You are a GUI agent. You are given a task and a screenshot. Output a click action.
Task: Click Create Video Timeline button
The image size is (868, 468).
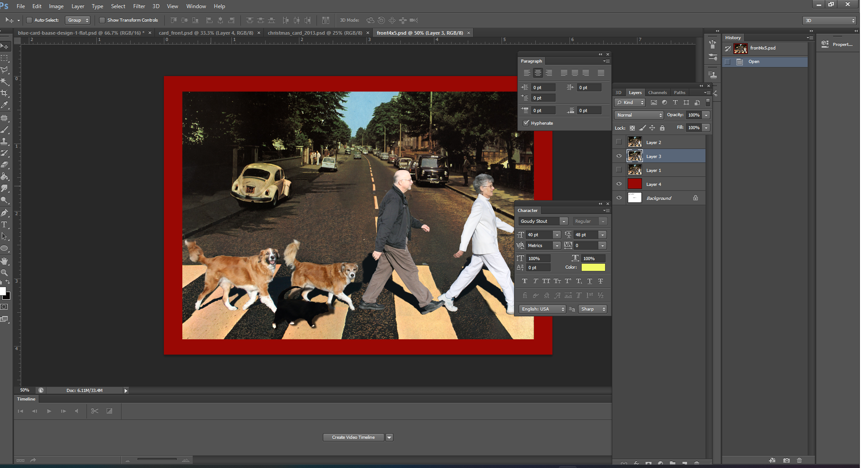[353, 437]
